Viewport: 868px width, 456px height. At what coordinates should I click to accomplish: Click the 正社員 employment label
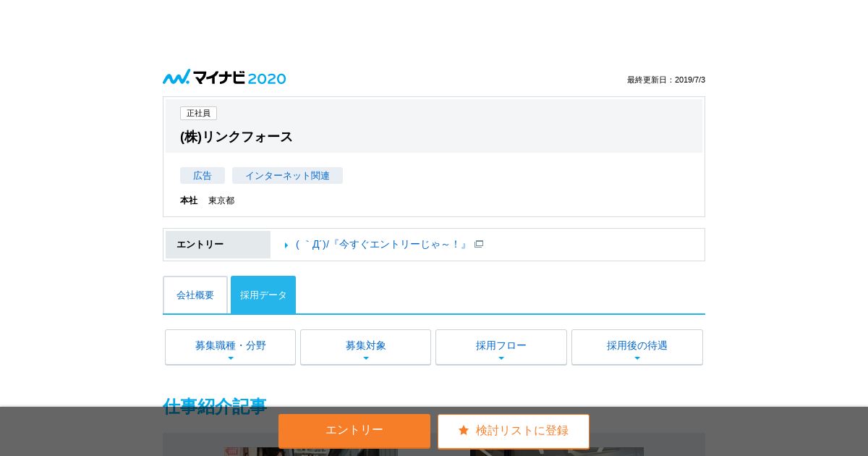click(x=198, y=114)
